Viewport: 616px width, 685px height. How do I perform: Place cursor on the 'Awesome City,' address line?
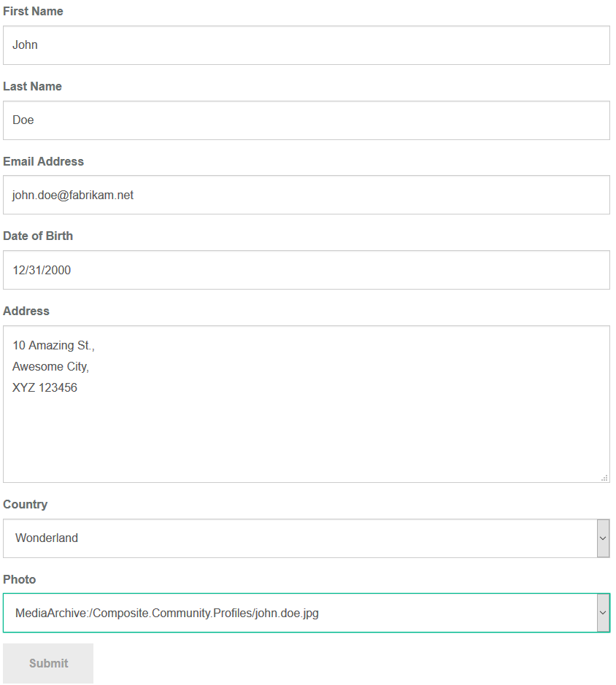(x=50, y=366)
